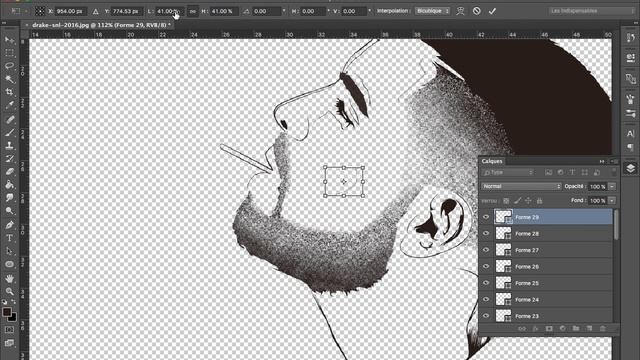Select the Ellipse shape tool
This screenshot has width=640, height=360.
pyautogui.click(x=9, y=264)
